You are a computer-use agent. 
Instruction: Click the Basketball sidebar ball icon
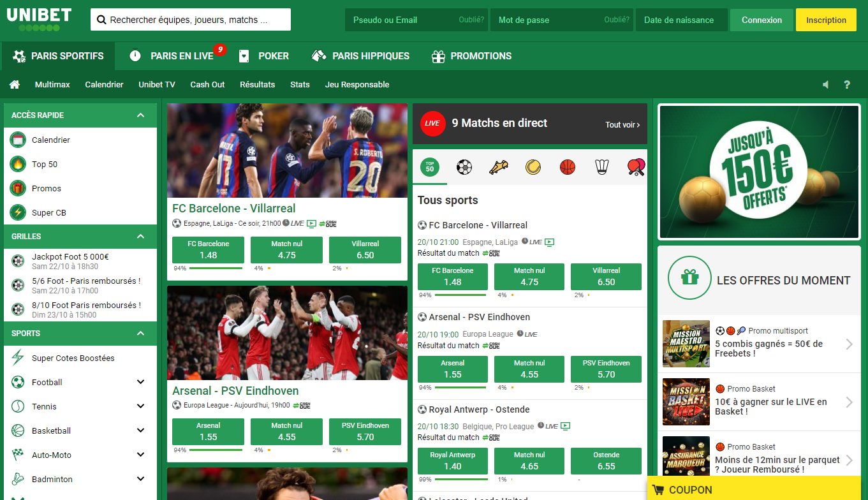point(18,430)
